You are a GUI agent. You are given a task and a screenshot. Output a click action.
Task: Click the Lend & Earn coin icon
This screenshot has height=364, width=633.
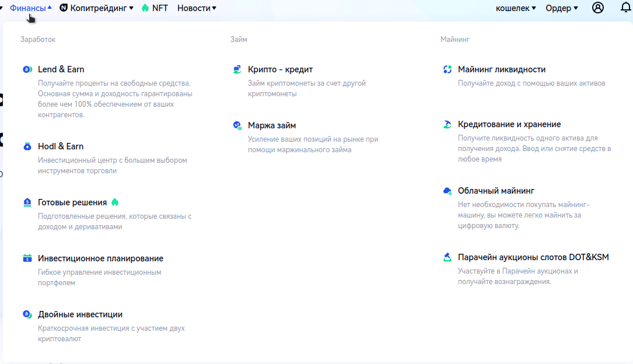click(x=27, y=70)
